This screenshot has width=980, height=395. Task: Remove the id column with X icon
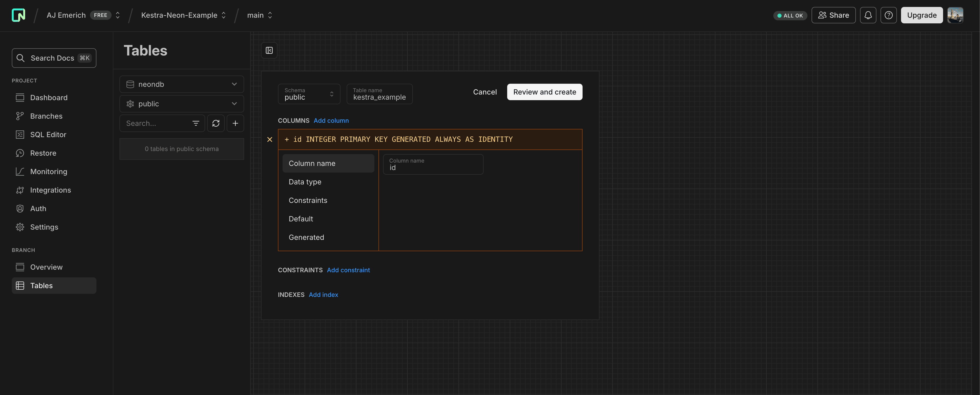coord(269,139)
